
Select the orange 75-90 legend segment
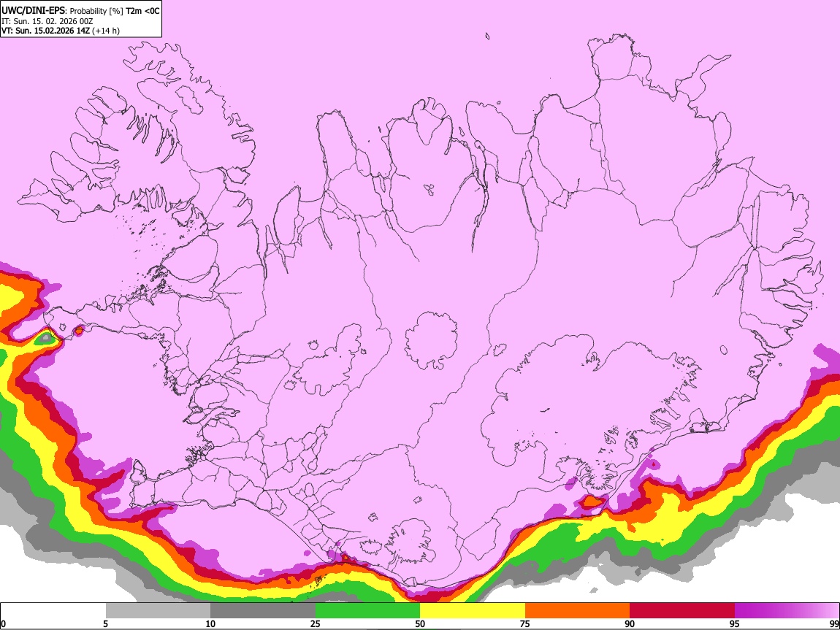pos(578,610)
